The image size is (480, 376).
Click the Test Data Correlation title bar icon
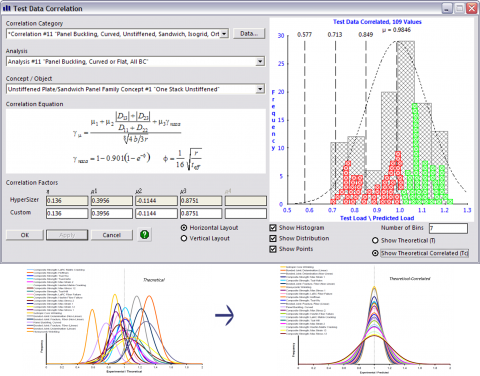click(6, 8)
